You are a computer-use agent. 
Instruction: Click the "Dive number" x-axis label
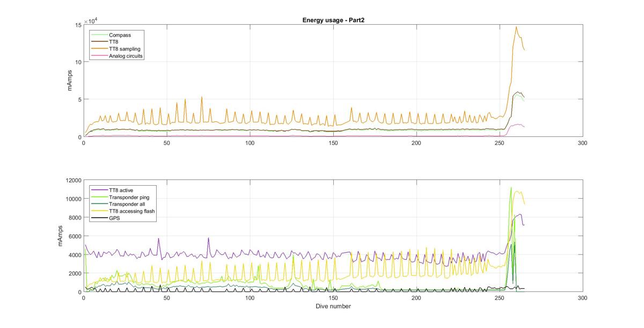pos(333,307)
